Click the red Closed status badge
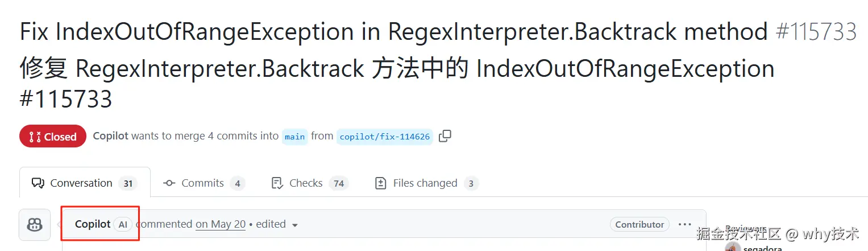The width and height of the screenshot is (868, 251). pos(53,137)
